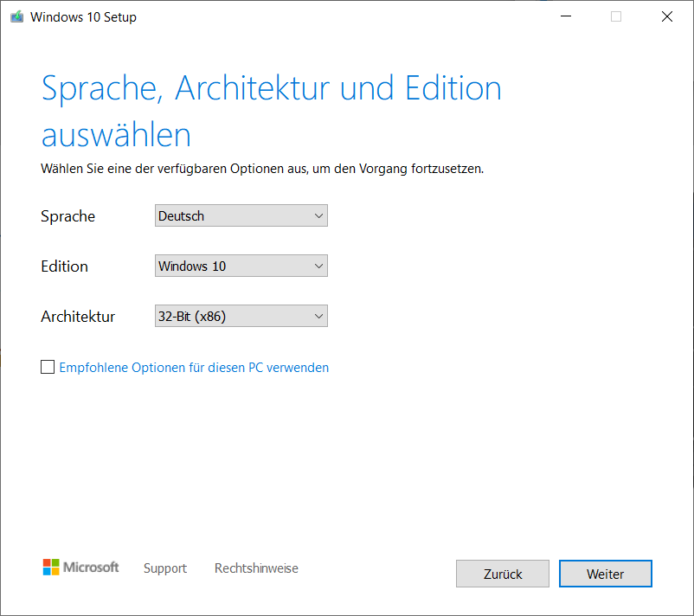Minimize the Windows 10 Setup window
Screen dimensions: 694x616
pos(566,16)
